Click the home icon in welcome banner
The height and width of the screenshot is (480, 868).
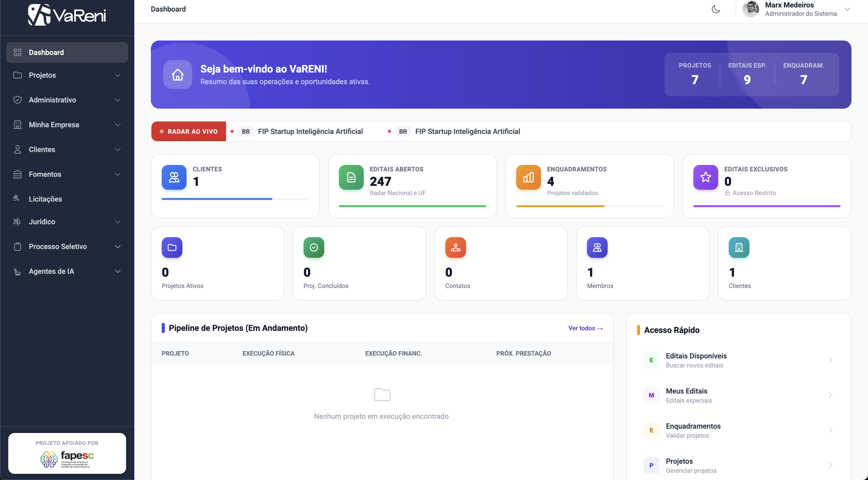coord(177,74)
